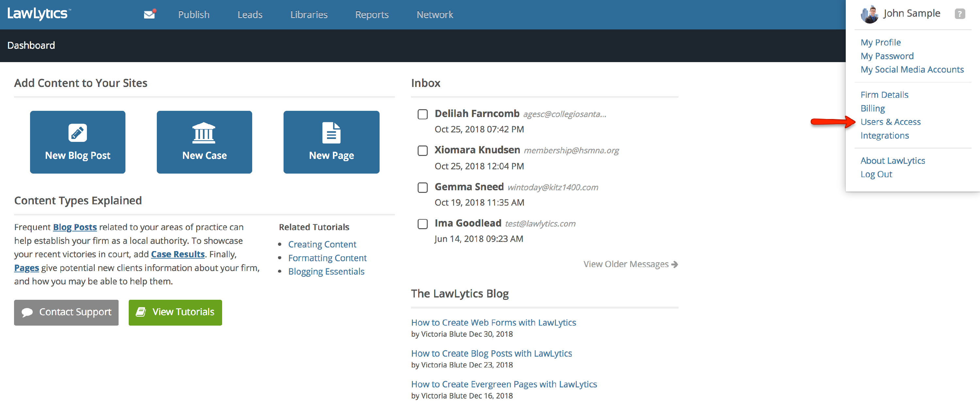Open the Case Results link
Screen dimensions: 980x407
178,254
